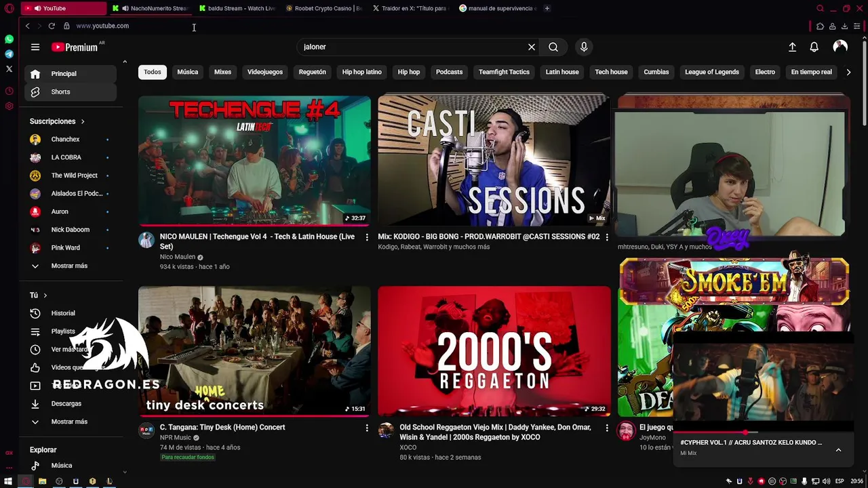Open more options for C. Tangana video
868x488 pixels.
click(x=367, y=428)
